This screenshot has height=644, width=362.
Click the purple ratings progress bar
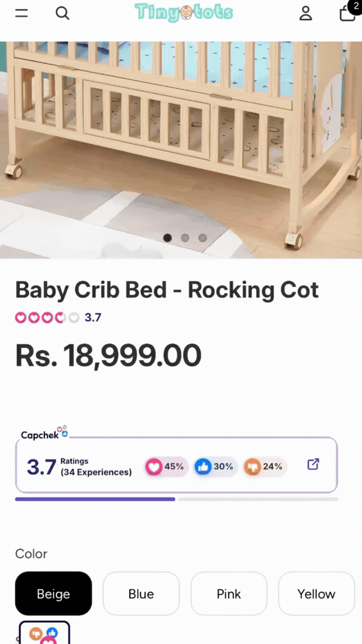[x=95, y=499]
